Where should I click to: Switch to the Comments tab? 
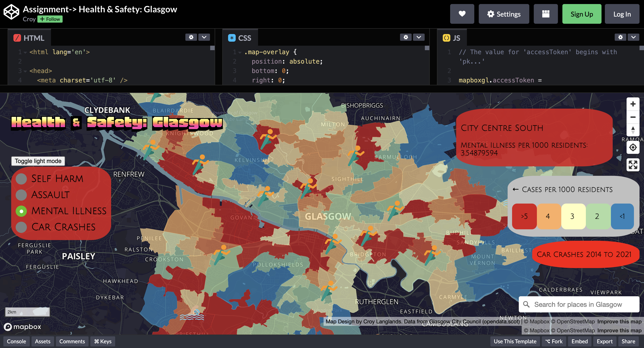pos(72,341)
